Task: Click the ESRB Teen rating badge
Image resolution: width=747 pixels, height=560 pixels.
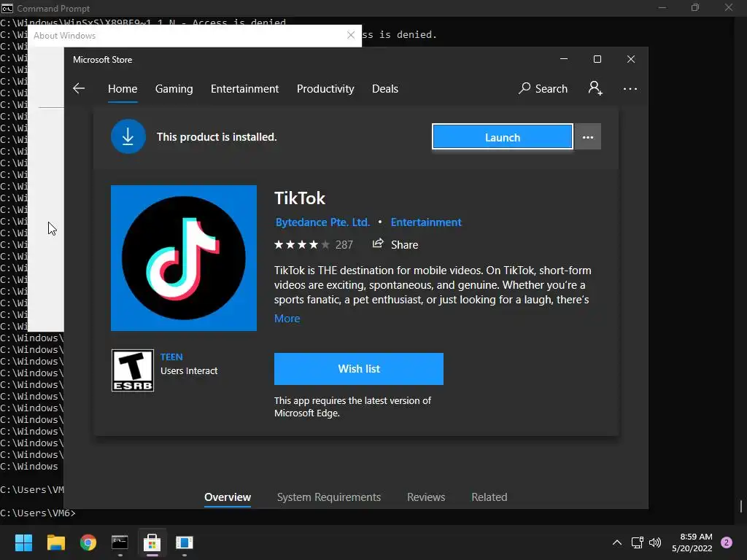Action: click(133, 370)
